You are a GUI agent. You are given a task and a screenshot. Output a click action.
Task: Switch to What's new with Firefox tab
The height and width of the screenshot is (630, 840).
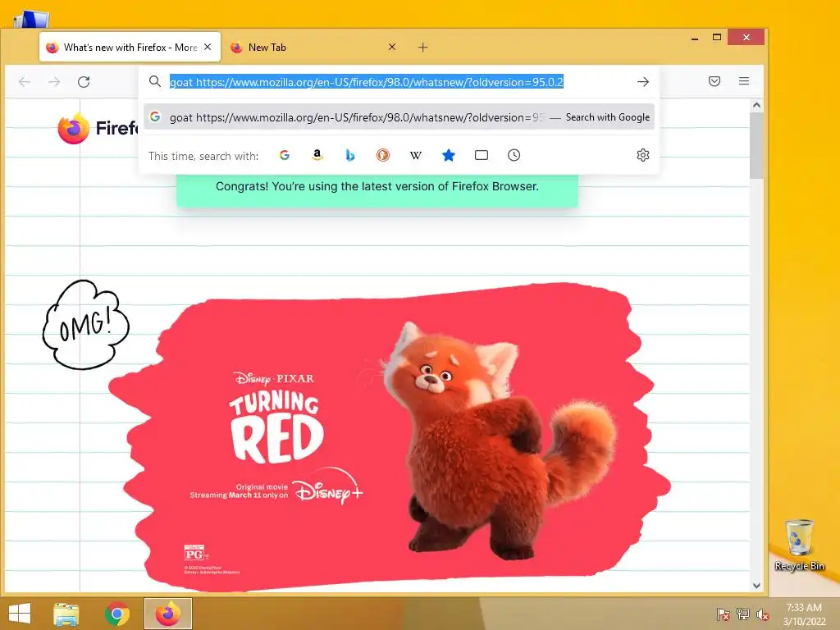click(130, 47)
